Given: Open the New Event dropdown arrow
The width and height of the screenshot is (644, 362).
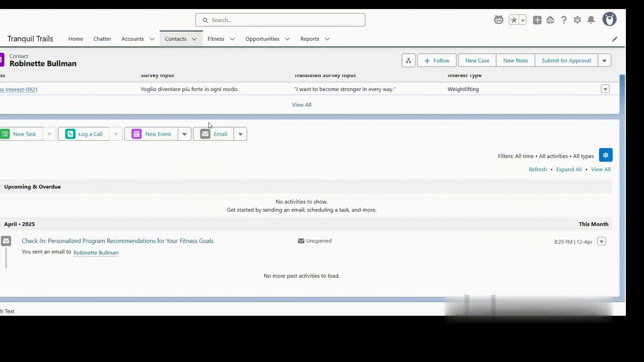Looking at the screenshot, I should click(x=185, y=134).
